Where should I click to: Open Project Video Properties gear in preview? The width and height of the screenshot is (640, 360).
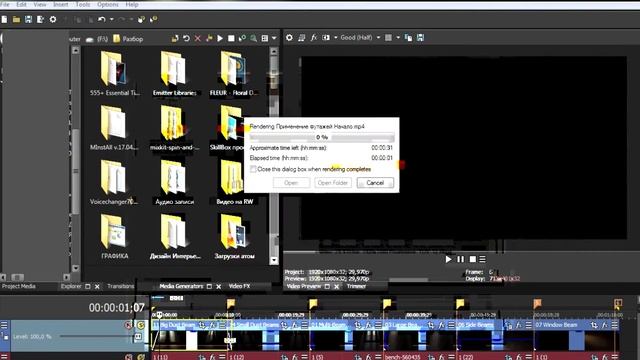tap(289, 38)
